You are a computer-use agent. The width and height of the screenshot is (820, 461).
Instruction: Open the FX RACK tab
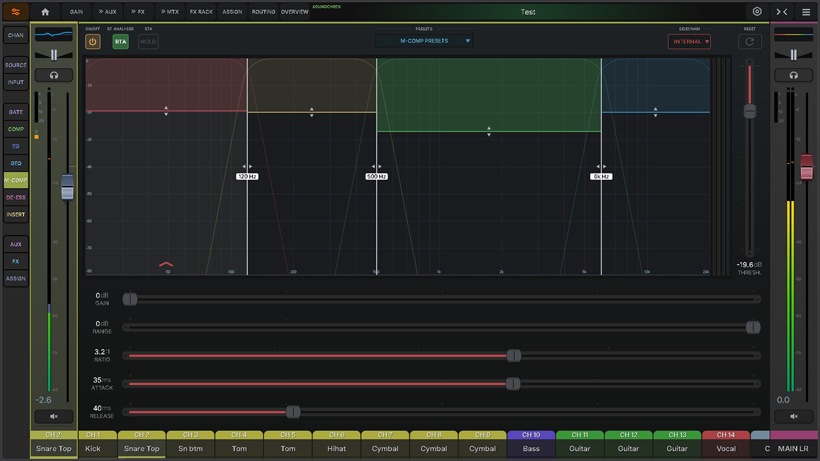[x=201, y=11]
